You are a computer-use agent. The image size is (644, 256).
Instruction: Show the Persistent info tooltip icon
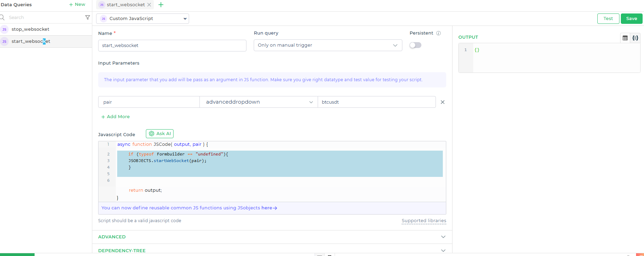click(x=438, y=33)
